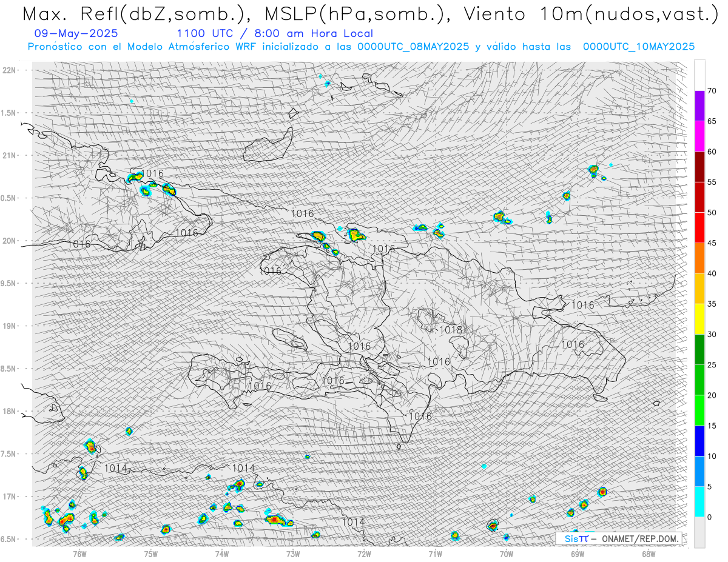This screenshot has width=728, height=562.
Task: Click the '69W' longitude label
Action: 578,554
